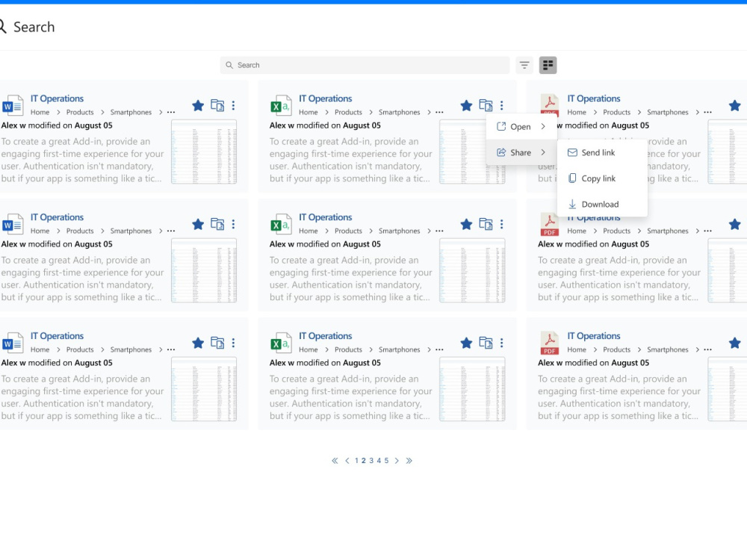The width and height of the screenshot is (747, 560).
Task: Click the Word file icon on the middle-row Word card
Action: pyautogui.click(x=13, y=224)
